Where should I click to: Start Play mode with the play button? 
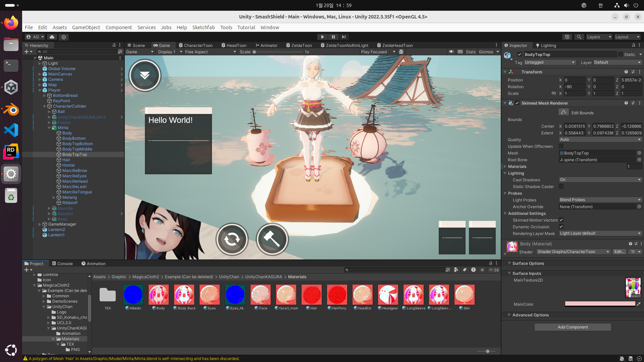pyautogui.click(x=322, y=37)
